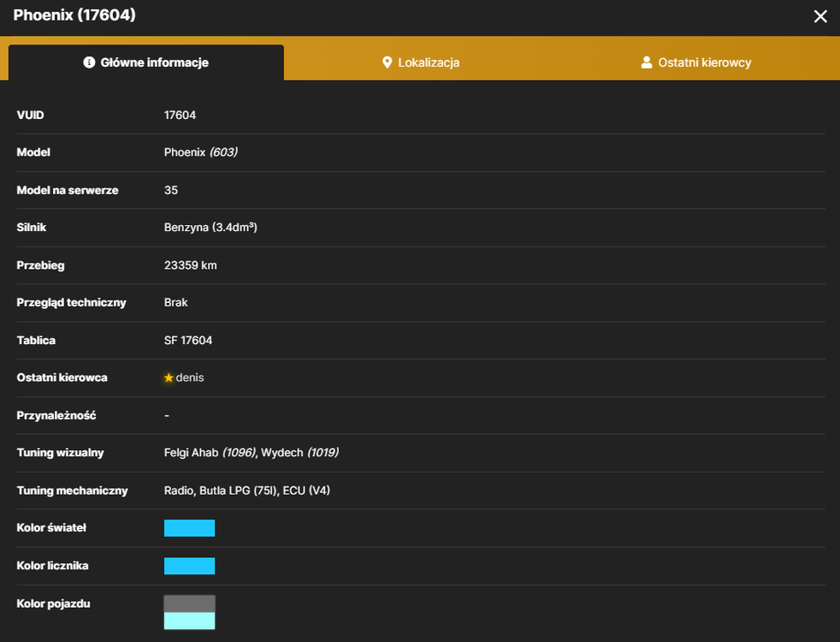
Task: Click the Kolor świateł blue swatch
Action: 189,528
